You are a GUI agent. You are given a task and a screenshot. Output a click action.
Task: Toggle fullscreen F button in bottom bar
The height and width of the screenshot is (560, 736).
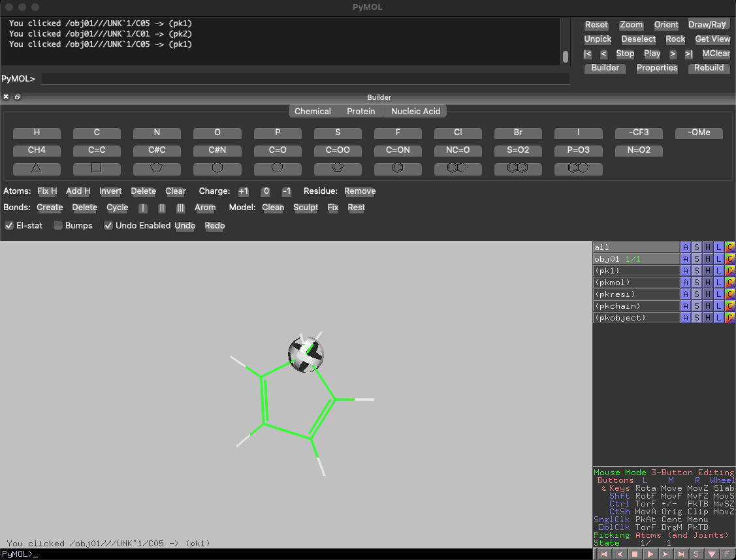(727, 554)
